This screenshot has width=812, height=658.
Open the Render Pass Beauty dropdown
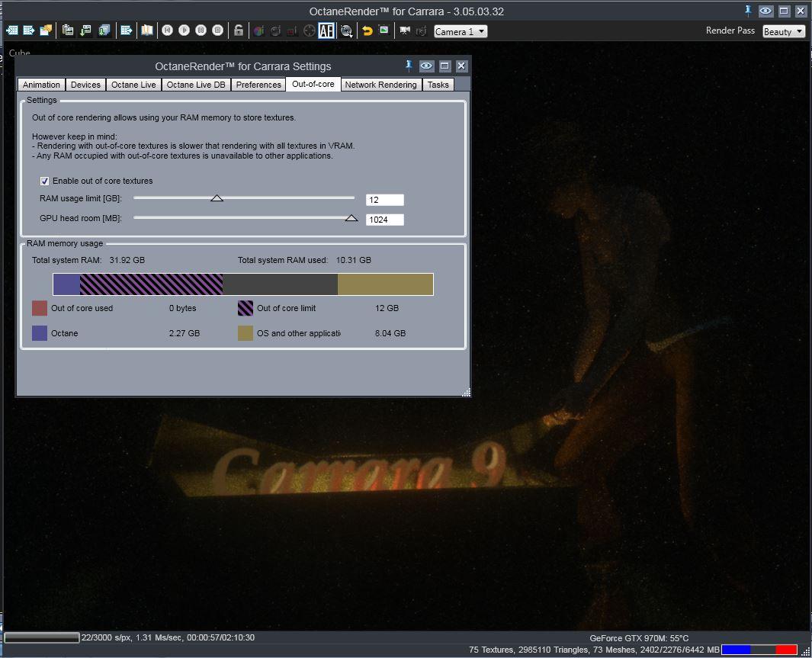(x=784, y=31)
